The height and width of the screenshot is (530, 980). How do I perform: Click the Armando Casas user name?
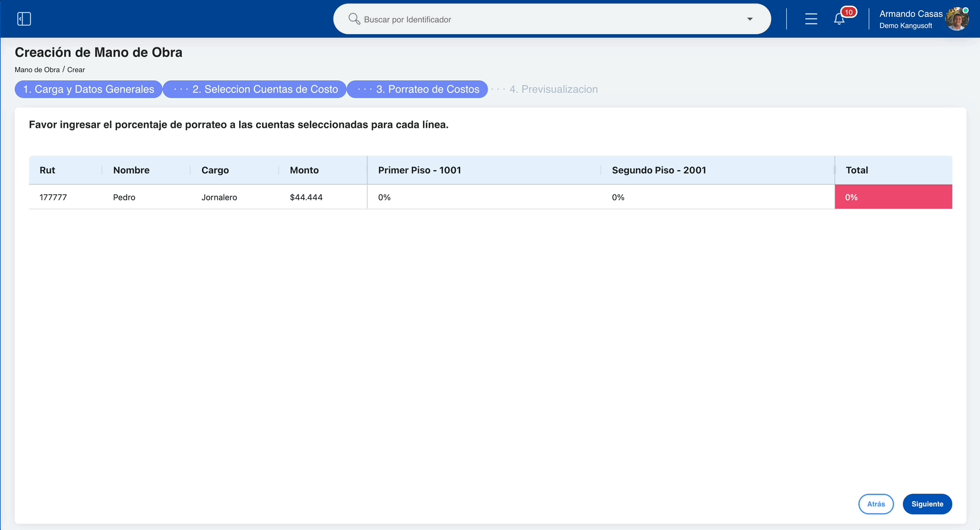coord(911,14)
